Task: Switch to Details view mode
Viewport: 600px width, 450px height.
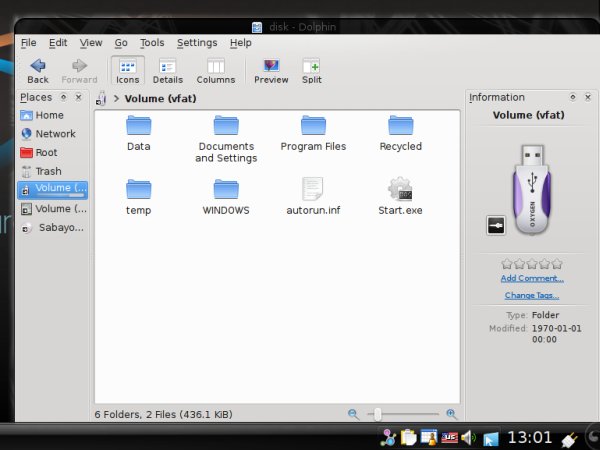Action: click(168, 71)
